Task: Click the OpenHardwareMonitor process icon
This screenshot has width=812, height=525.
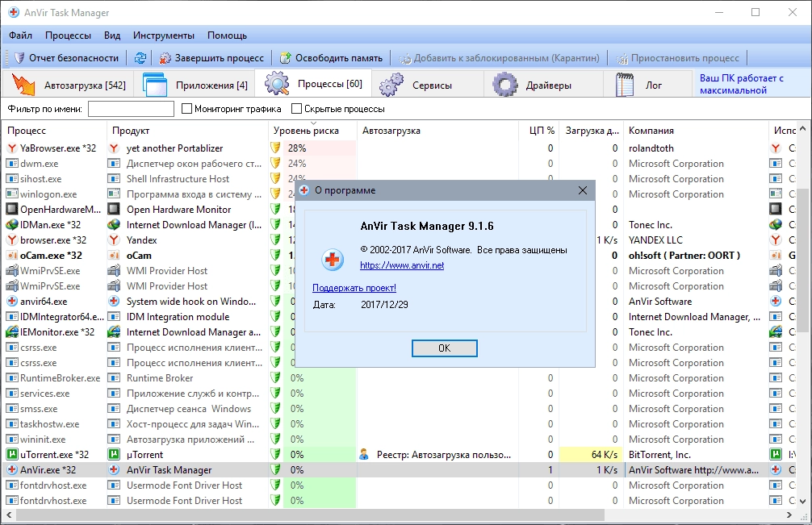Action: pyautogui.click(x=12, y=210)
